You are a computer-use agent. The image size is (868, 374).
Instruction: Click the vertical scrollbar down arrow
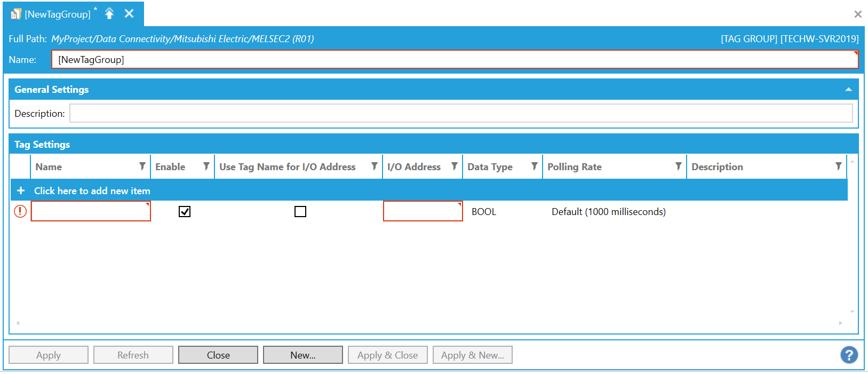(x=852, y=312)
